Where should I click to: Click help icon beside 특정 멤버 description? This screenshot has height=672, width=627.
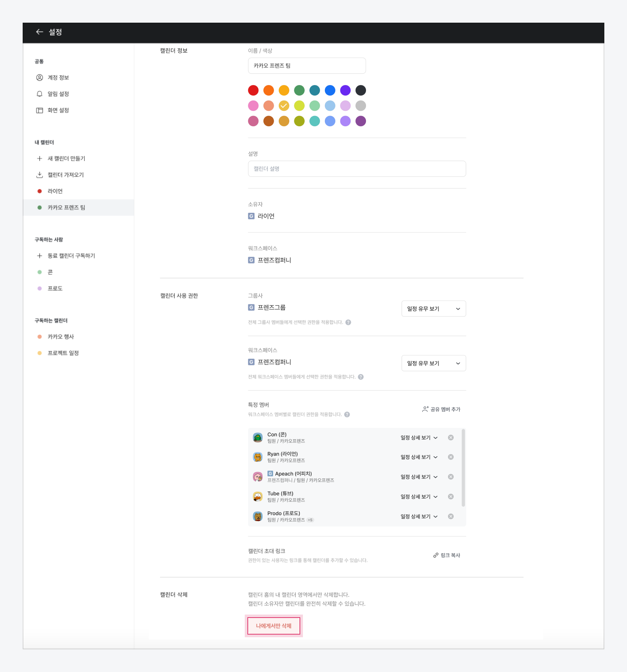tap(347, 415)
